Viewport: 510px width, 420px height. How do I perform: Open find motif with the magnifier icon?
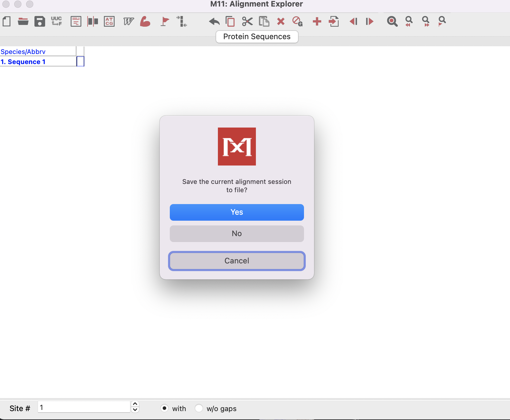pyautogui.click(x=392, y=22)
